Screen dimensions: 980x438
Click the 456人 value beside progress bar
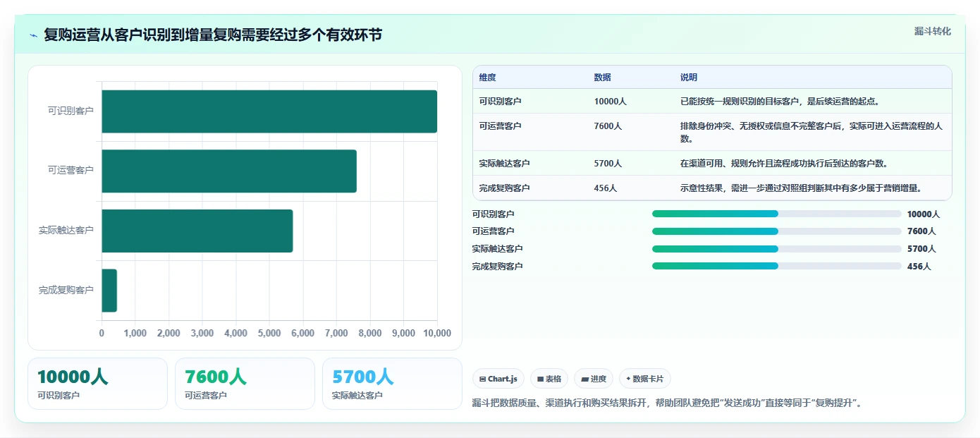click(x=919, y=267)
